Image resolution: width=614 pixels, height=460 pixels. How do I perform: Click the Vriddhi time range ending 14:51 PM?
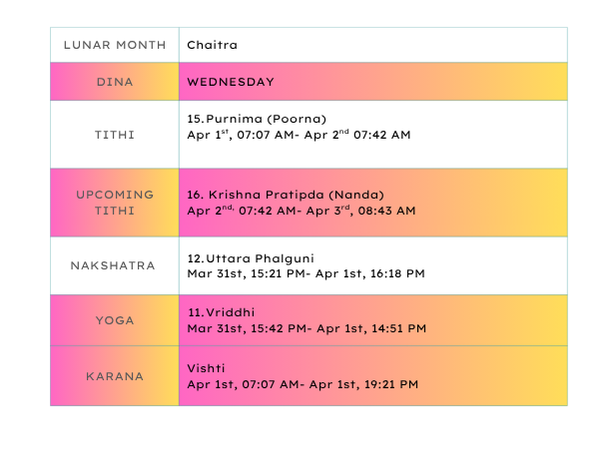pos(306,328)
